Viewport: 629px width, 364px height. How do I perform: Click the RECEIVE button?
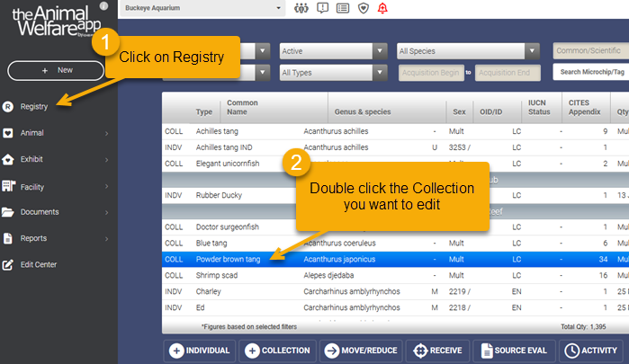click(437, 351)
